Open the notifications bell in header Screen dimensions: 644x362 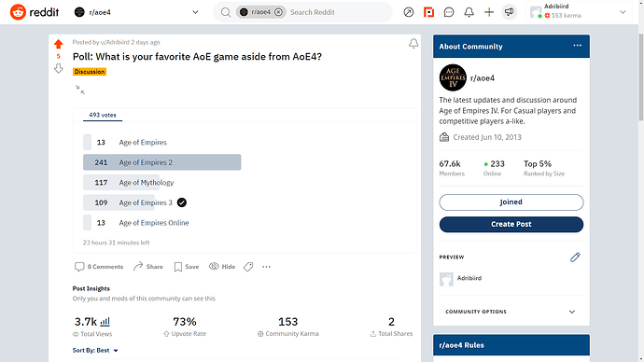pos(469,12)
